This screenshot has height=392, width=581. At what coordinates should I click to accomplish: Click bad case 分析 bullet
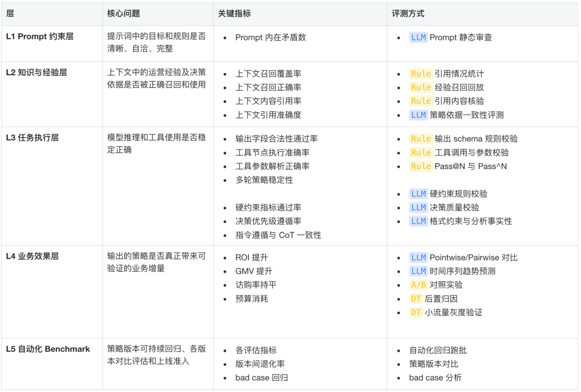435,377
